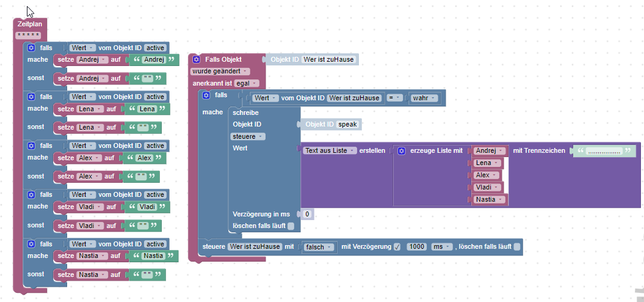This screenshot has width=644, height=302.
Task: Click the mit Trennzeichen label
Action: coord(539,151)
